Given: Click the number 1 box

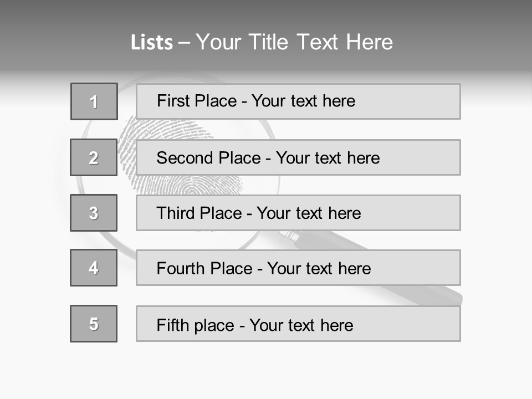Looking at the screenshot, I should point(94,101).
